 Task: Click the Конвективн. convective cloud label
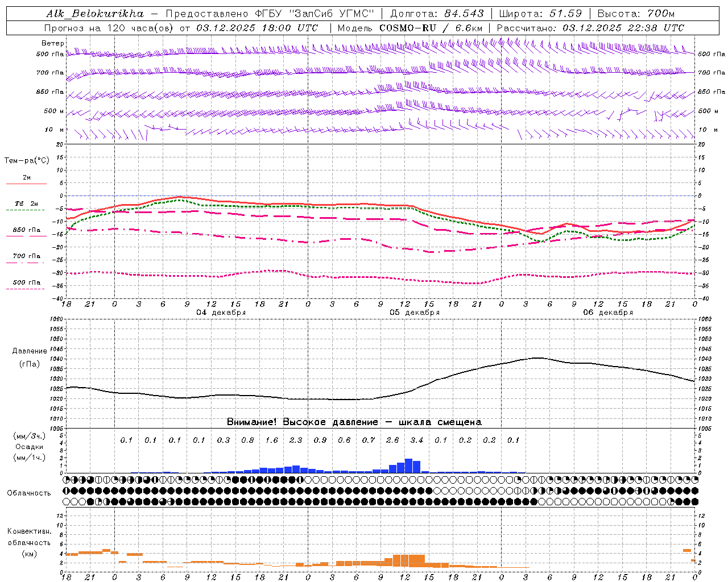tap(29, 531)
